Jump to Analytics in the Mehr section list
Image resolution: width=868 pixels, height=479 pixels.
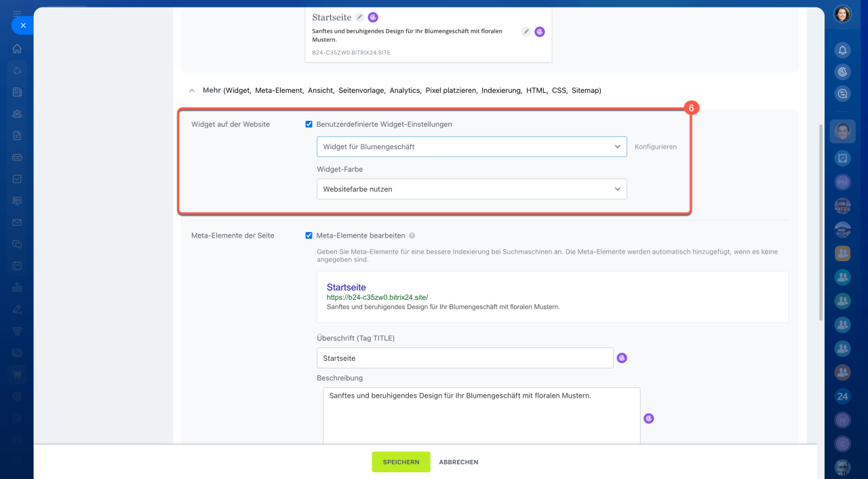(405, 90)
